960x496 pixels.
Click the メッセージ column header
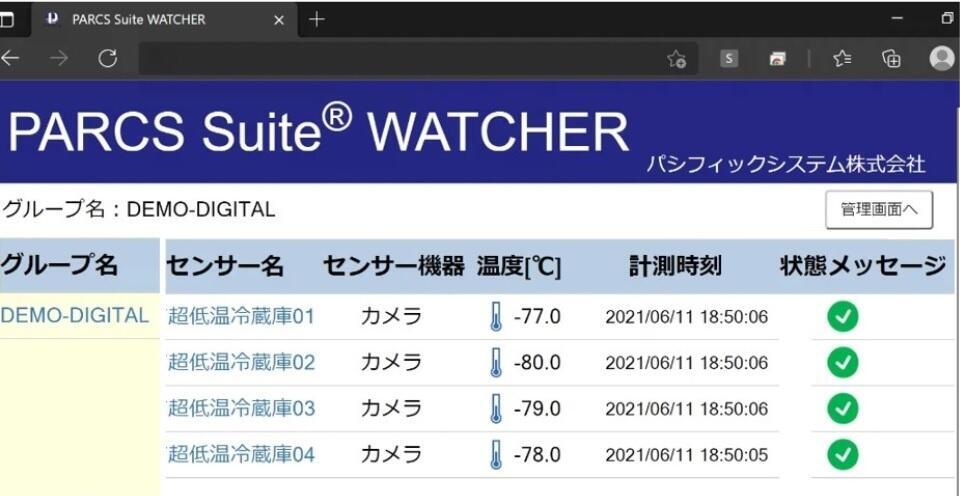click(x=888, y=266)
